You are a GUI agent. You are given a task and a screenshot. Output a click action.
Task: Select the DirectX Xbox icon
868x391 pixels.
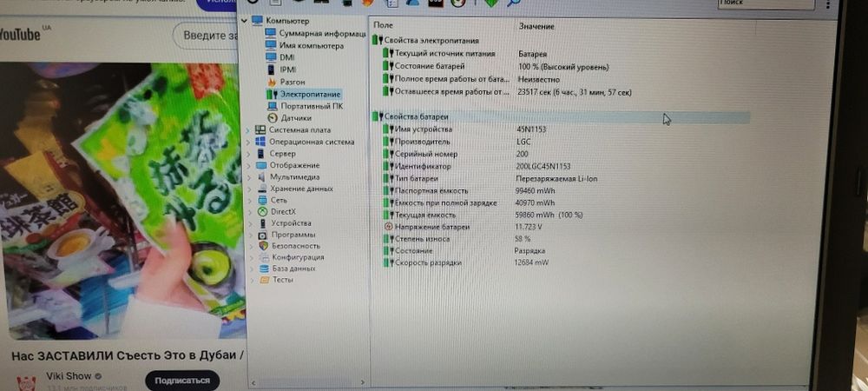click(x=263, y=211)
